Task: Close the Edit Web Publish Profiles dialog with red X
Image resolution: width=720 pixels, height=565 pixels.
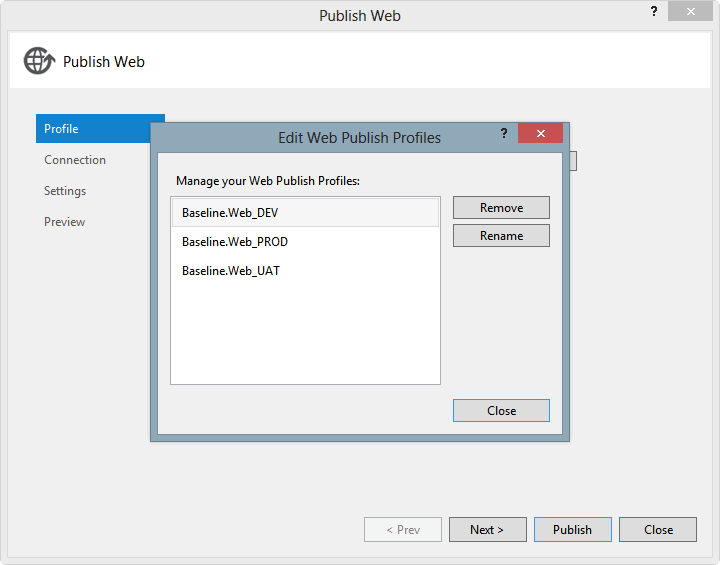Action: 540,133
